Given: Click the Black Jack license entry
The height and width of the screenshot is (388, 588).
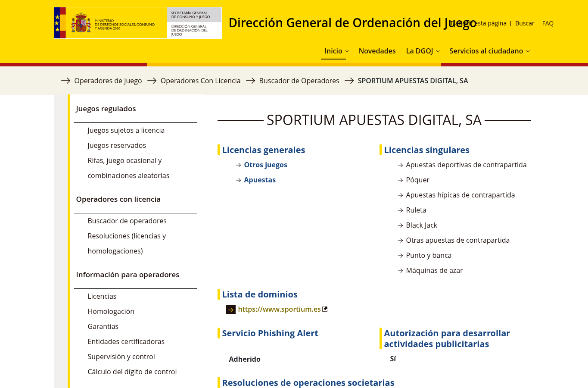Looking at the screenshot, I should [421, 225].
